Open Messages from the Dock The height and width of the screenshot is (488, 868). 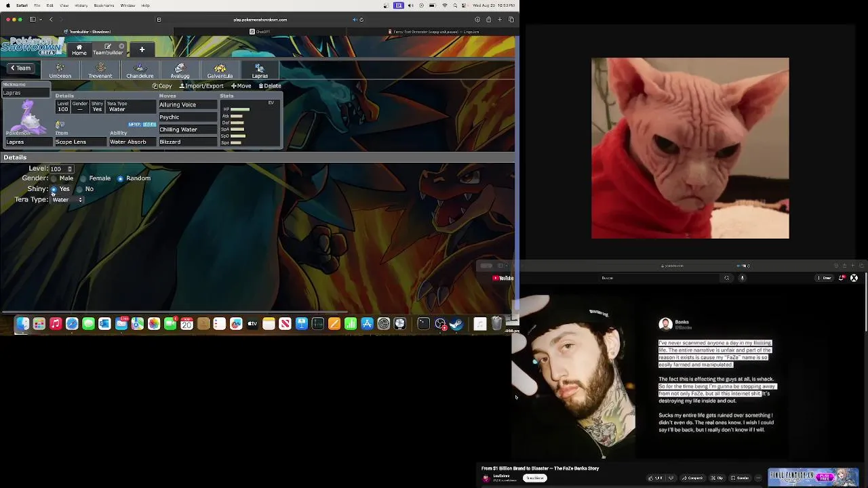pos(88,324)
